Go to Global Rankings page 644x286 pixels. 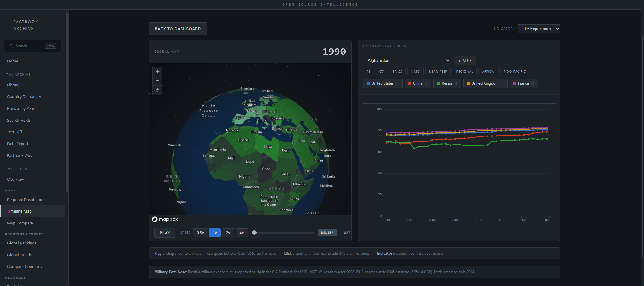pos(22,243)
